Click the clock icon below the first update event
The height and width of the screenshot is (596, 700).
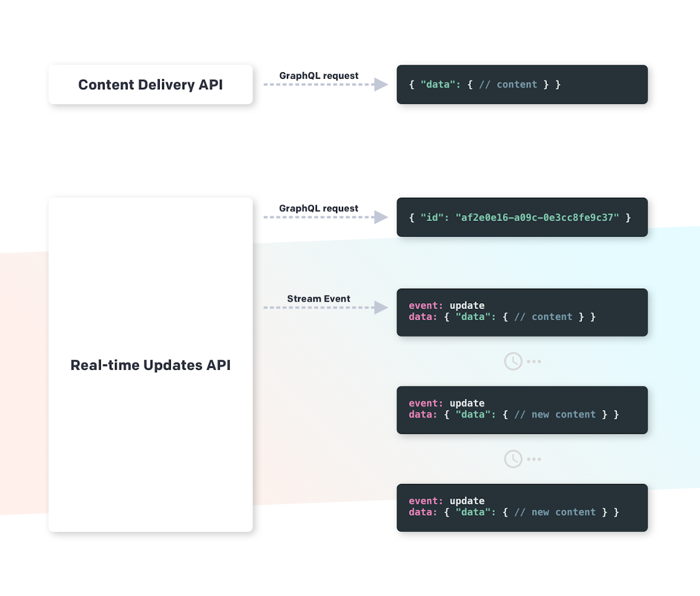pos(513,361)
